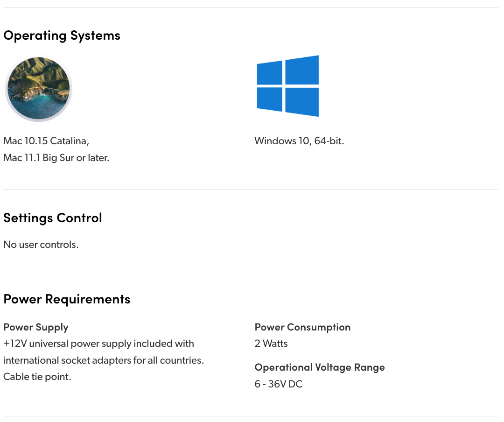504x422 pixels.
Task: Click the Settings Control heading
Action: [52, 218]
